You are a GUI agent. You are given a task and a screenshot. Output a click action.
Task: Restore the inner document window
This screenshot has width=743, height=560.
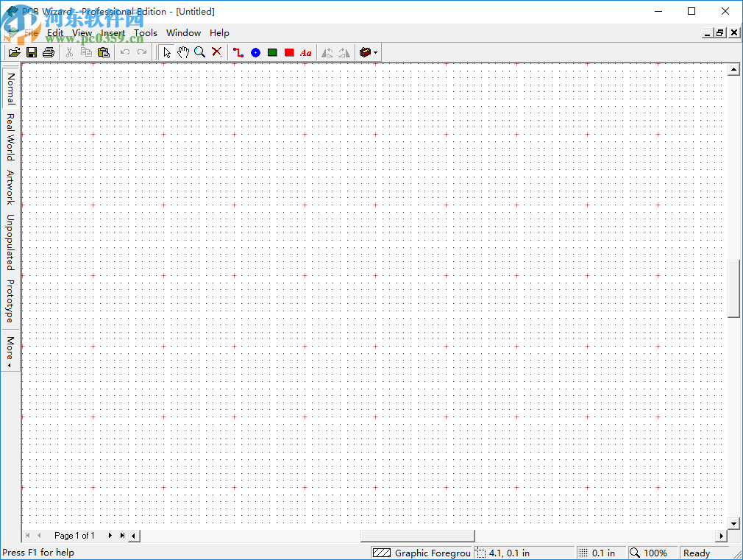(x=719, y=32)
